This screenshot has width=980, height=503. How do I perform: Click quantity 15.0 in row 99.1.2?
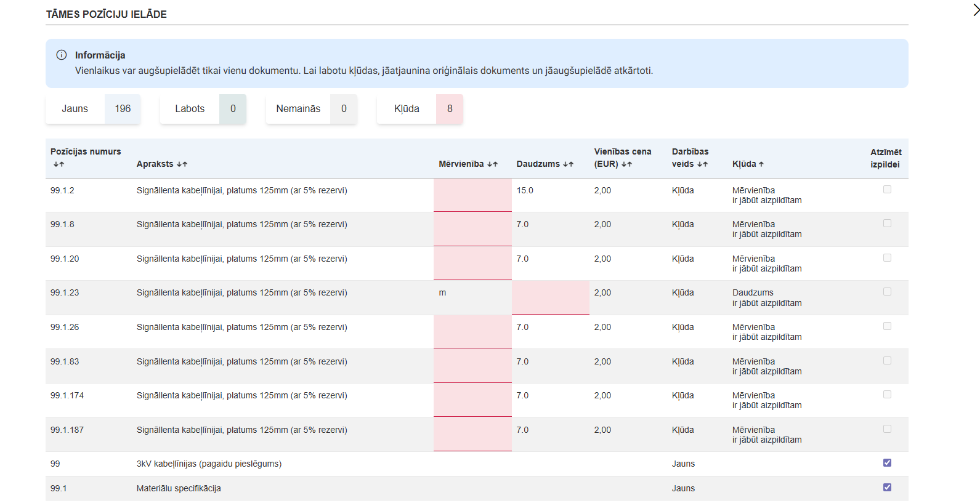[525, 190]
